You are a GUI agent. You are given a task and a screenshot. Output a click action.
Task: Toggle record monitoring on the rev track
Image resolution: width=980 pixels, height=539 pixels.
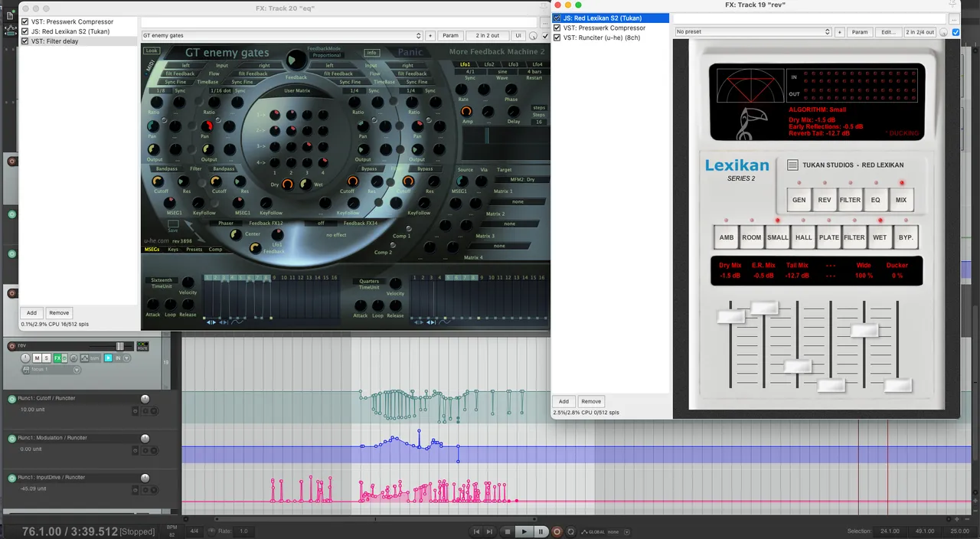(108, 358)
